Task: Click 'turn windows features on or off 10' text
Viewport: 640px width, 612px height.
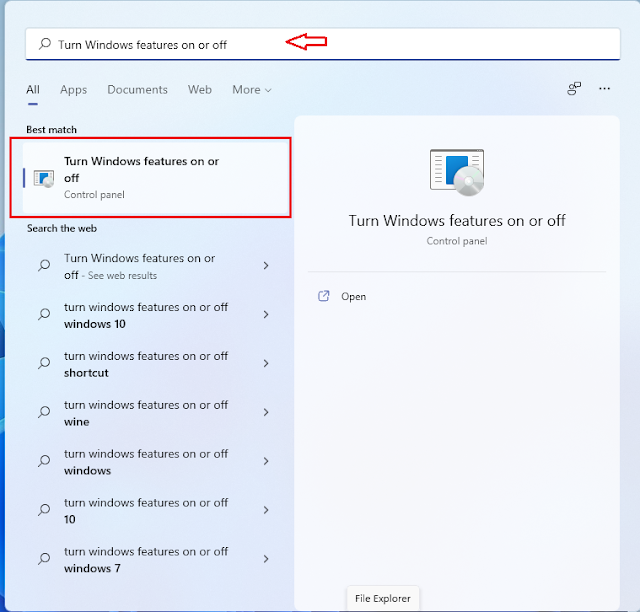Action: coord(146,511)
